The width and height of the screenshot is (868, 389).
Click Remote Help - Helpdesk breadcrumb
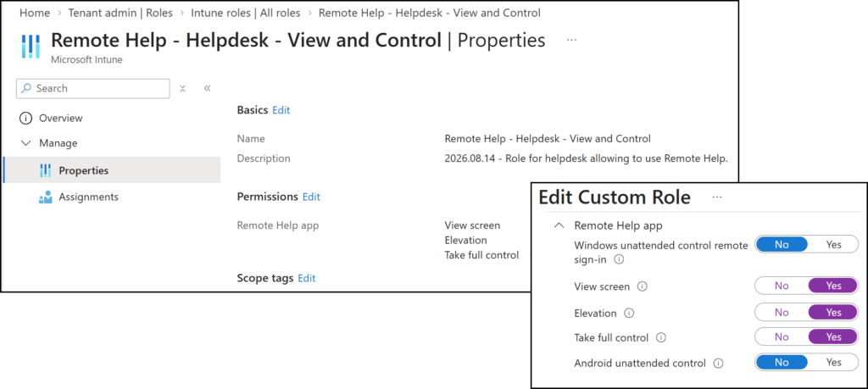point(430,12)
